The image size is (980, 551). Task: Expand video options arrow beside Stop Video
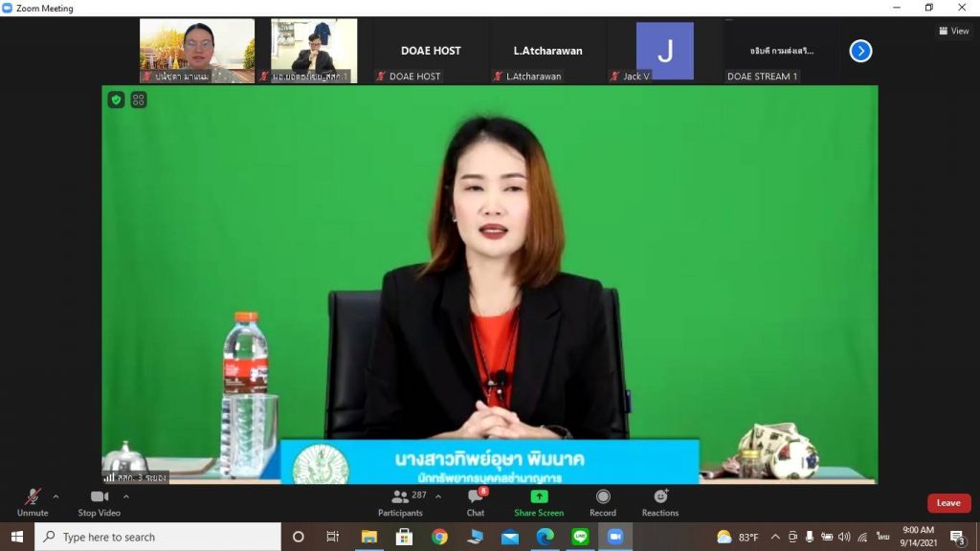point(126,496)
